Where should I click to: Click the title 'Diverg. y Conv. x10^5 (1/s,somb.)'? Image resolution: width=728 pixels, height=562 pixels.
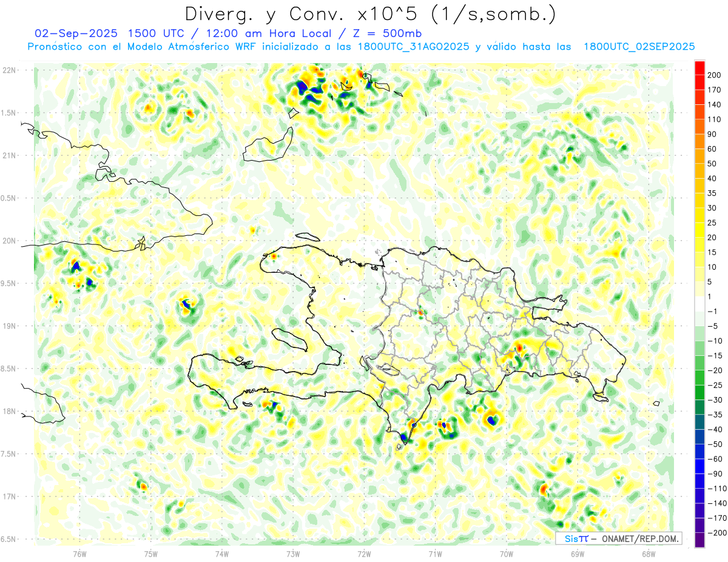[x=370, y=13]
